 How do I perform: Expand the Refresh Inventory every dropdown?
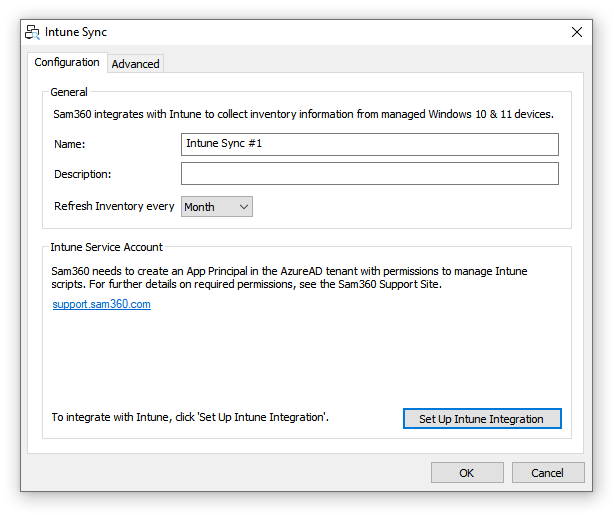217,207
